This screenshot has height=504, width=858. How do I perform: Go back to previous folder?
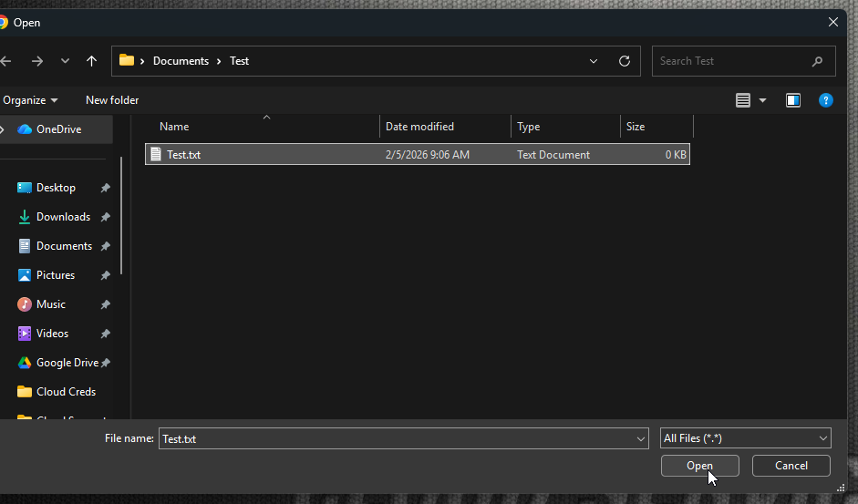click(5, 61)
